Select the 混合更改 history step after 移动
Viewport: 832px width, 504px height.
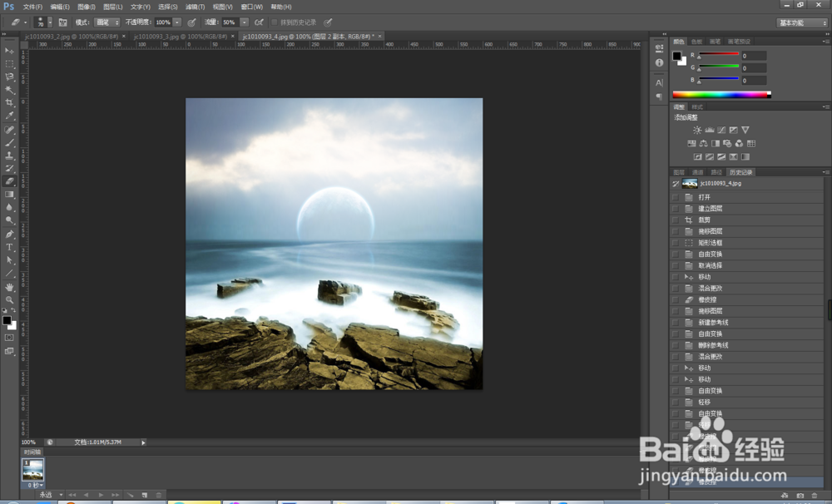[x=746, y=288]
